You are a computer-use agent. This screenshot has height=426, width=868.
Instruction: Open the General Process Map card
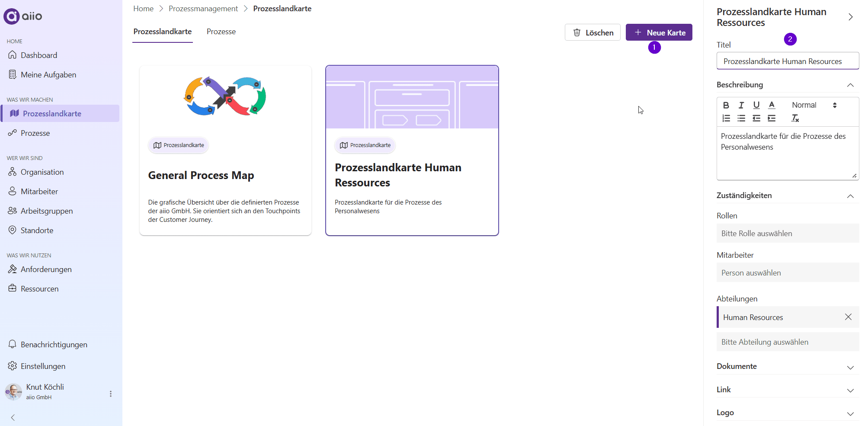tap(225, 151)
